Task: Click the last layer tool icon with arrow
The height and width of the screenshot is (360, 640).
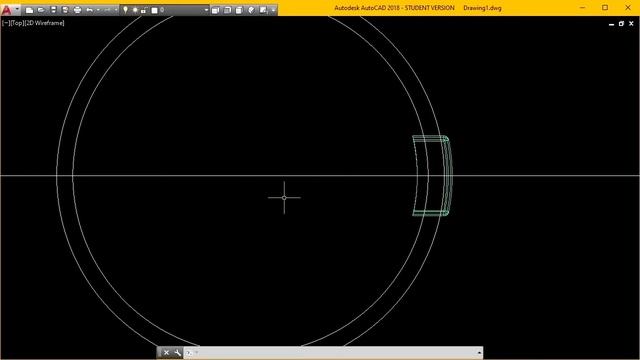Action: pos(264,10)
